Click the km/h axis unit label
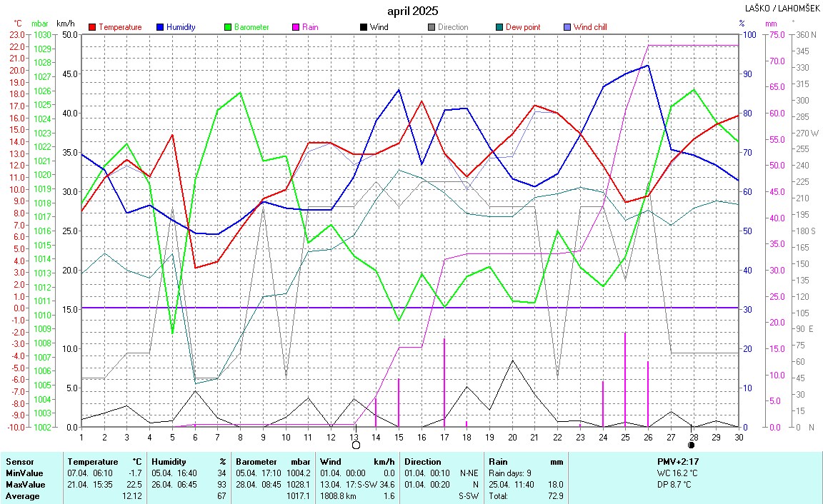 pos(65,24)
